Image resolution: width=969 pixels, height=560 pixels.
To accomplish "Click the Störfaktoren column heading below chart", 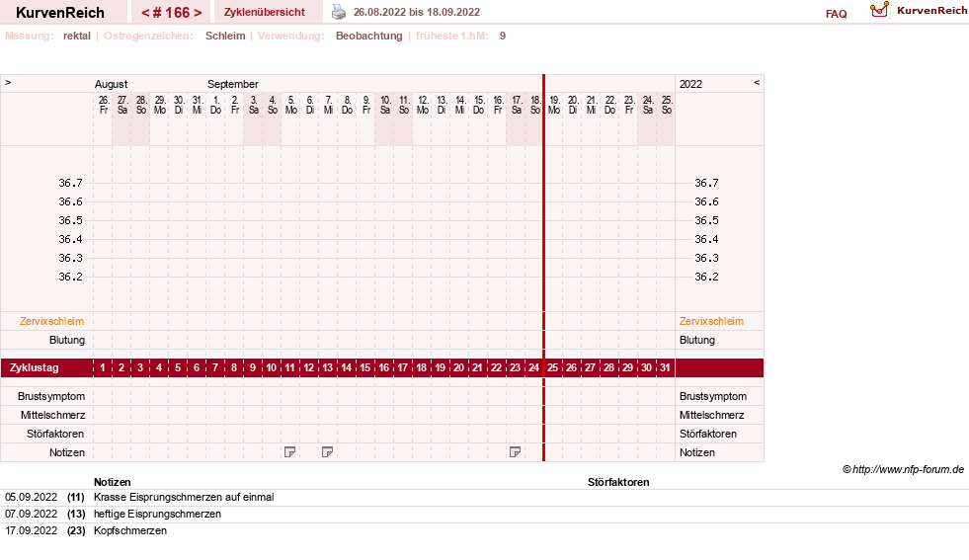I will pyautogui.click(x=618, y=482).
